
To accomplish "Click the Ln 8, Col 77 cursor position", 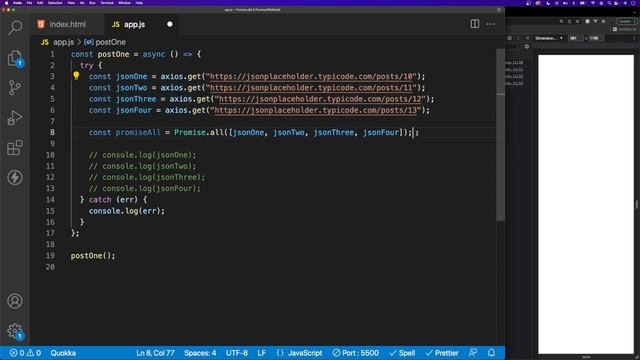I will coord(155,353).
